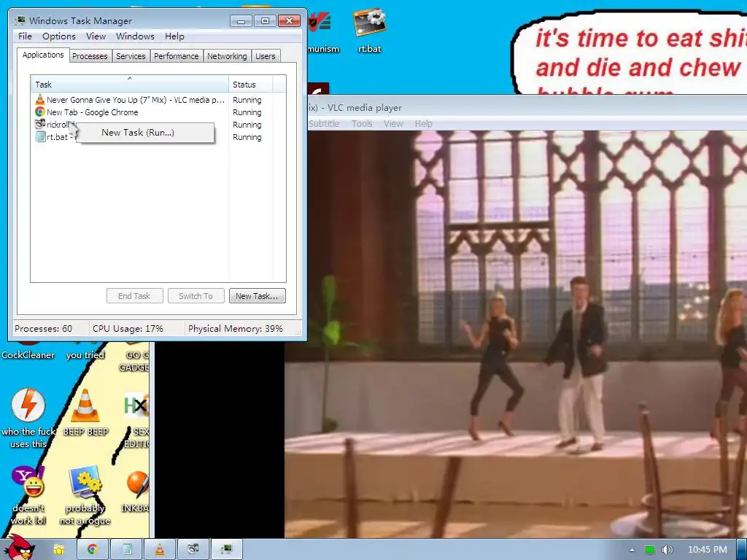Open the rt.bat desktop icon
Screen dimensions: 747x560
(x=369, y=31)
